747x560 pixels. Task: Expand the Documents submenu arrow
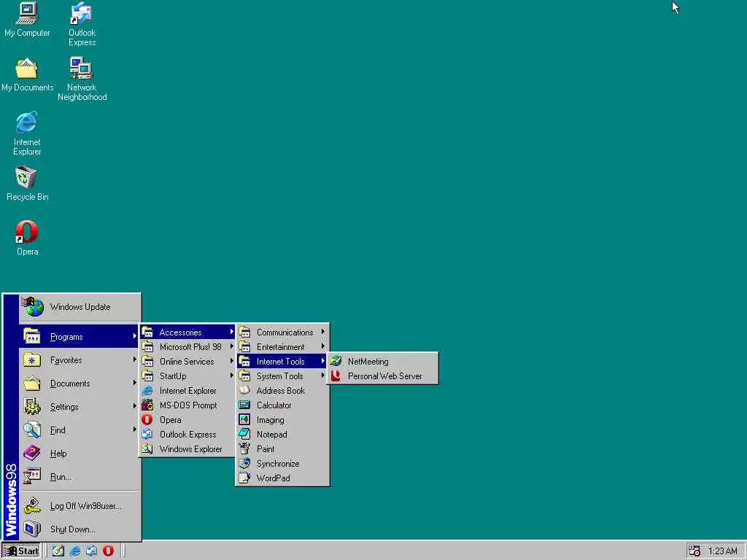click(135, 383)
